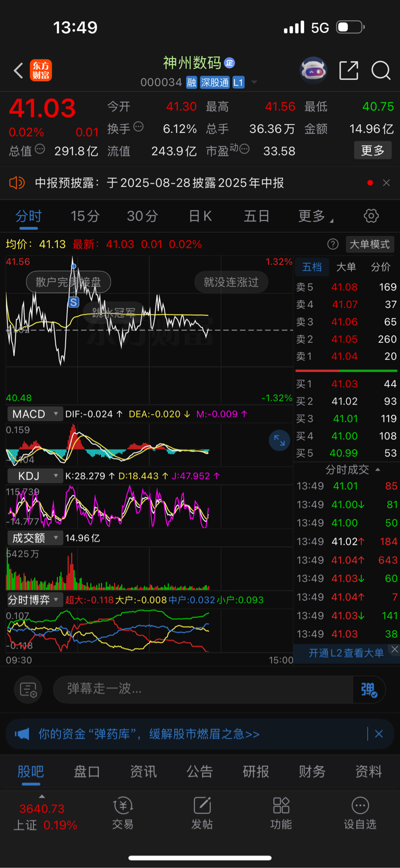Open 设自选 watchlist icon
The image size is (400, 868).
click(360, 813)
